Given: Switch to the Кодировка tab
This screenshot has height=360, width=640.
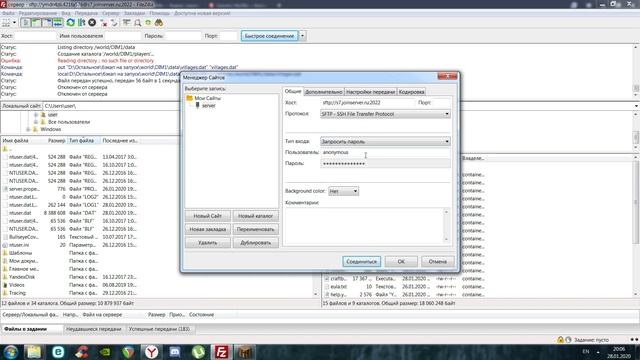Looking at the screenshot, I should 411,92.
